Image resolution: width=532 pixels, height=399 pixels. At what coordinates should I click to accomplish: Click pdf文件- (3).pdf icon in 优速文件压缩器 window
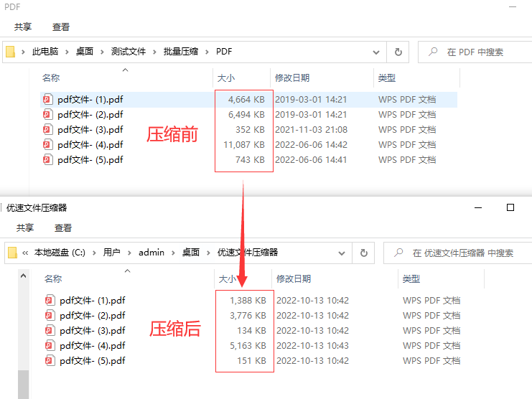click(50, 331)
